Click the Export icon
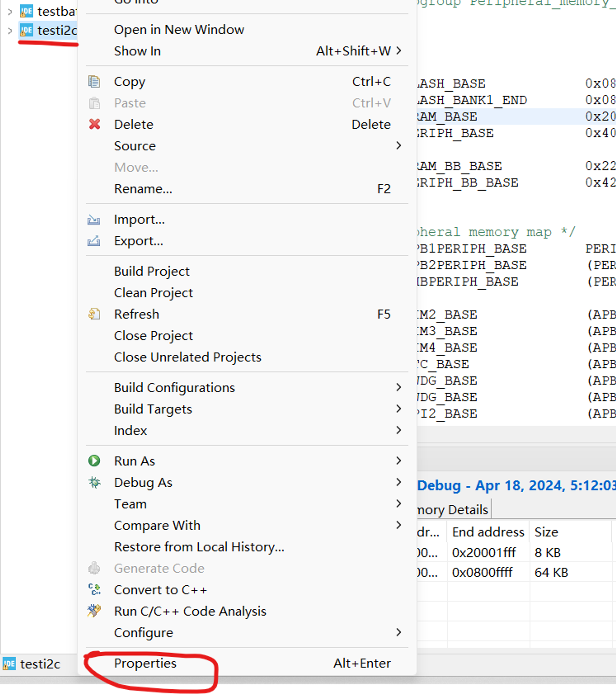 (x=94, y=241)
